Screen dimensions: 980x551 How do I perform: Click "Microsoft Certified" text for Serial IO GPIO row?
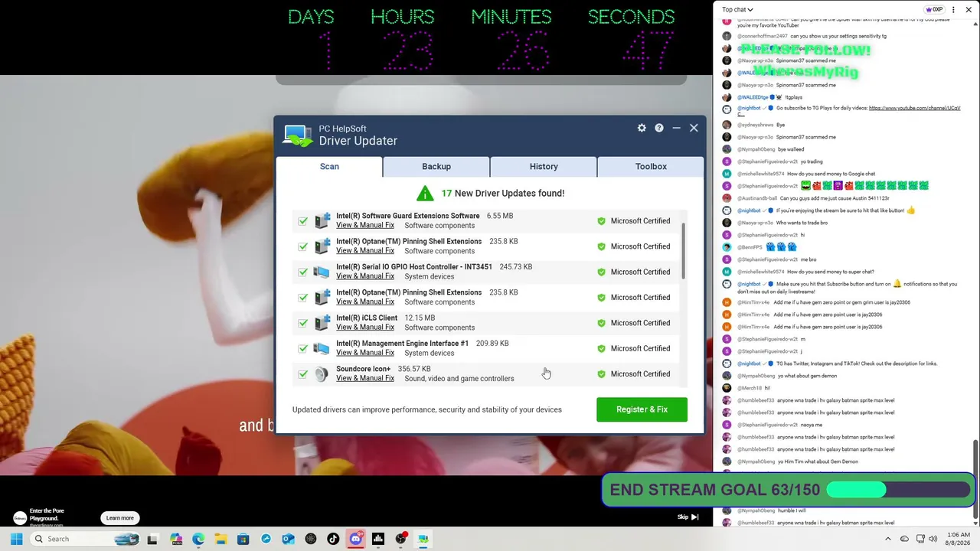pyautogui.click(x=640, y=272)
